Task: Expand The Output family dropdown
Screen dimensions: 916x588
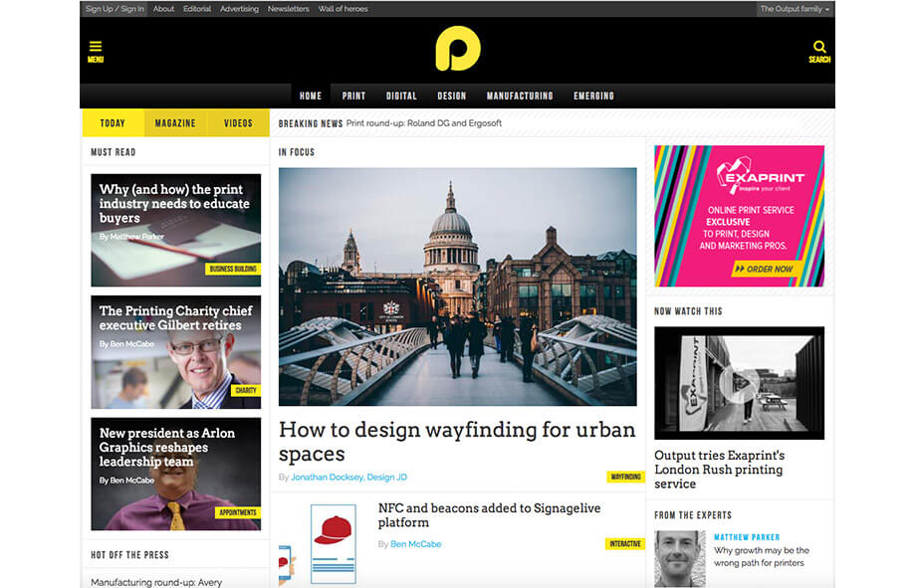Action: point(795,9)
